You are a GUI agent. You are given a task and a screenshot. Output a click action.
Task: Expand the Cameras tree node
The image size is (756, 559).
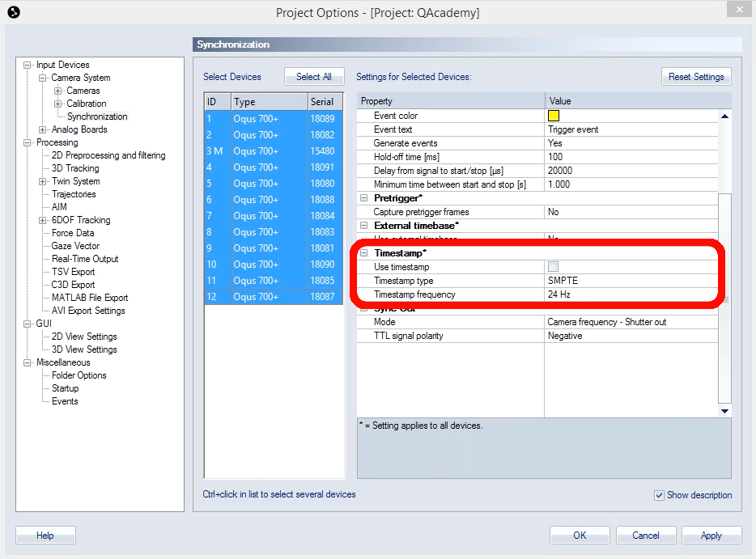tap(58, 91)
